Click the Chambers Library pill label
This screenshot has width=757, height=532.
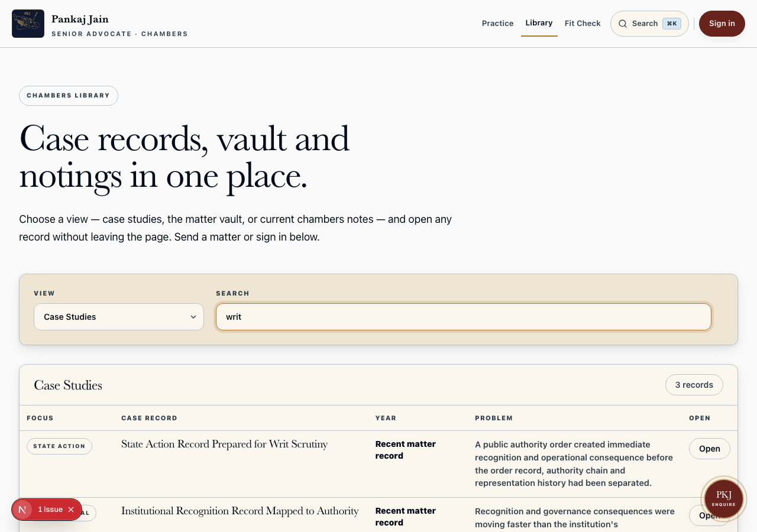tap(69, 96)
